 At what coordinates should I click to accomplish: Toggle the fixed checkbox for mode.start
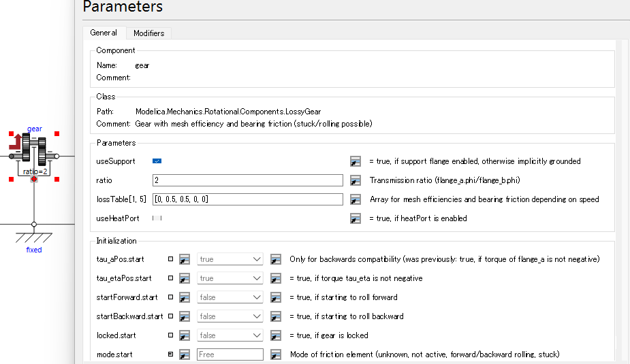tap(170, 354)
